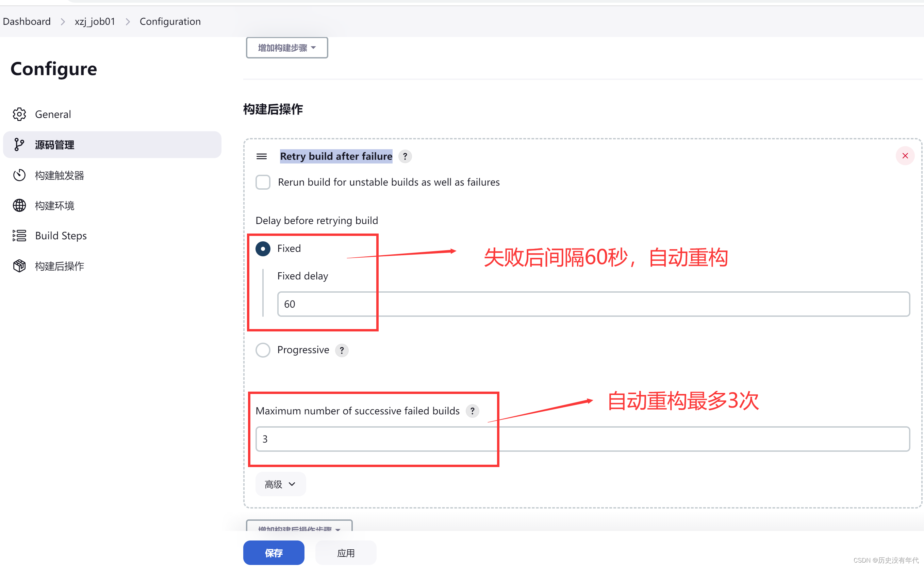The image size is (924, 567).
Task: Select the Fixed delay radio button
Action: (263, 248)
